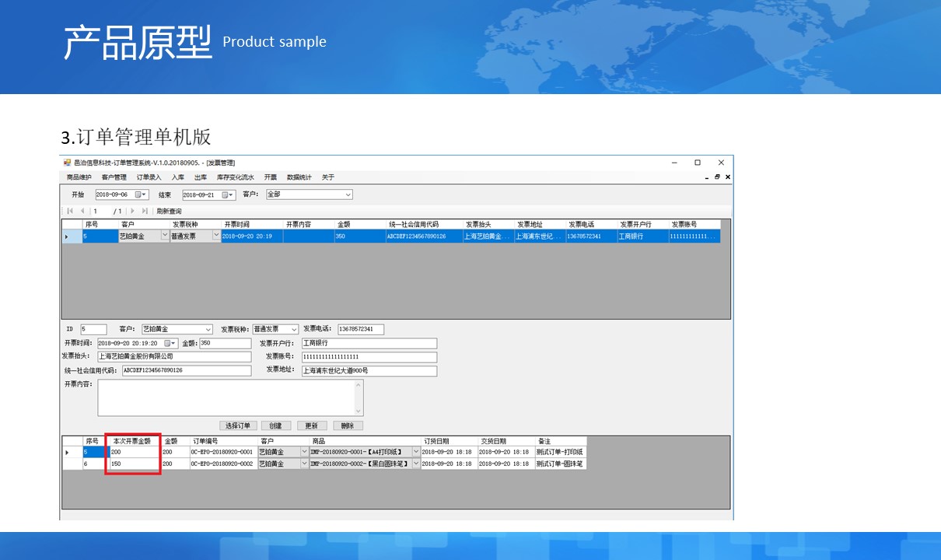This screenshot has height=560, width=941.
Task: Expand 客户 combo box in detail form
Action: point(208,329)
